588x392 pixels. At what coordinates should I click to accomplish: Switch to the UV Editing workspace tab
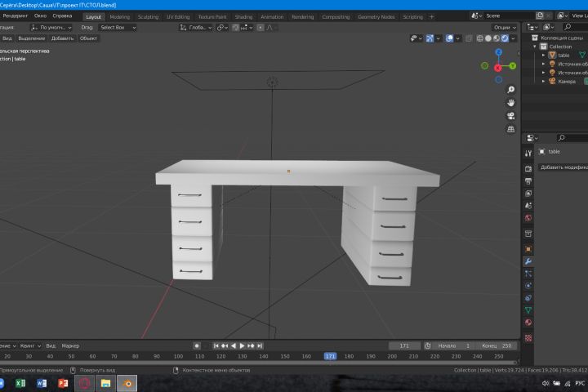(178, 17)
